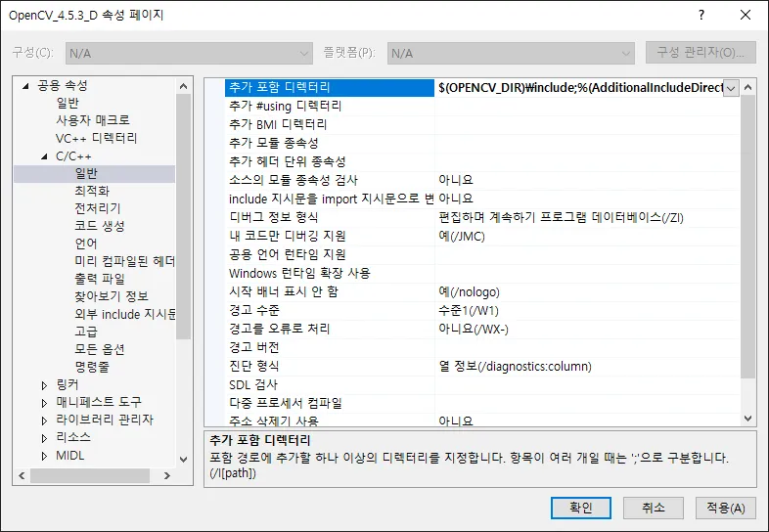Select 언어 under C/C++
Screen dimensions: 769x532
[86, 244]
